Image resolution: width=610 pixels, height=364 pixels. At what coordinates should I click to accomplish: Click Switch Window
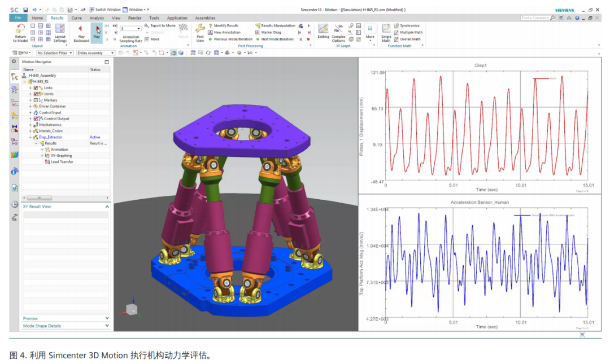[105, 10]
